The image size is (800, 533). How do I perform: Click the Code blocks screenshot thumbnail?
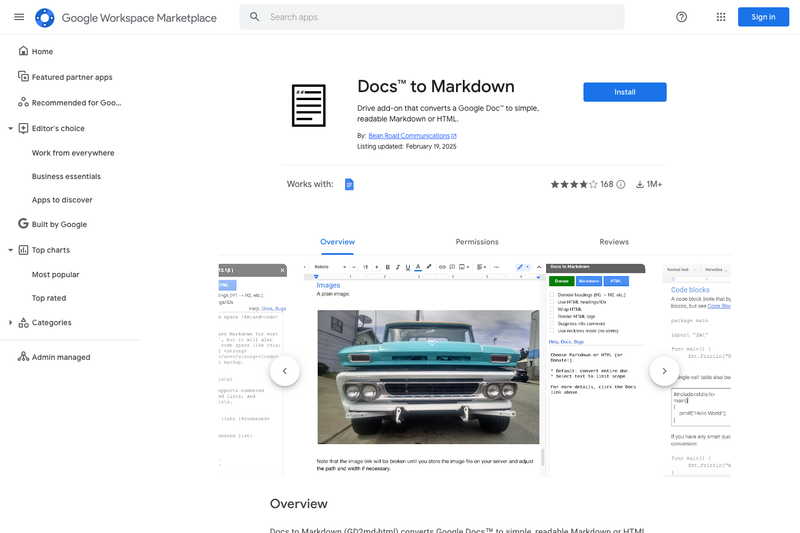point(697,370)
